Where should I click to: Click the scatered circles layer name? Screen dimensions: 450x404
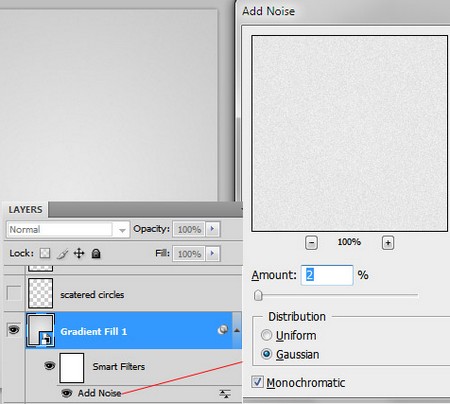click(92, 295)
